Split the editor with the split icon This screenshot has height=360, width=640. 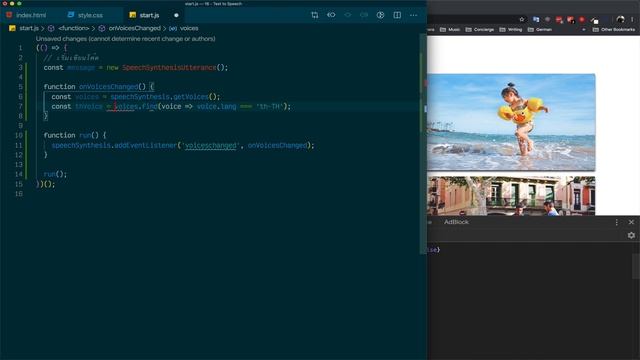(397, 15)
